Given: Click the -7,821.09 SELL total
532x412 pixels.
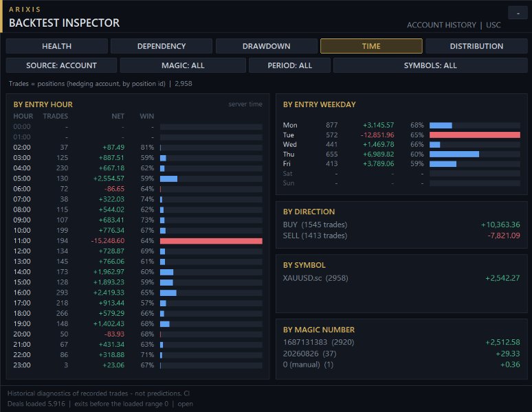Looking at the screenshot, I should click(x=504, y=236).
